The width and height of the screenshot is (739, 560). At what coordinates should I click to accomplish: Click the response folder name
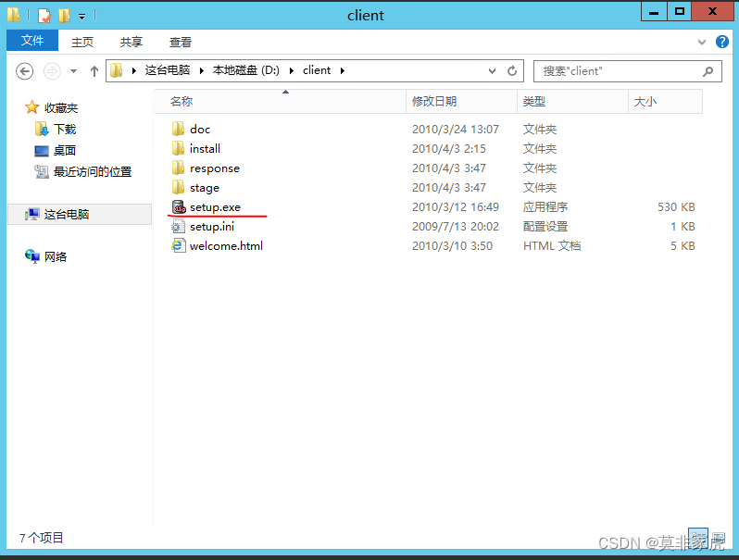[215, 168]
